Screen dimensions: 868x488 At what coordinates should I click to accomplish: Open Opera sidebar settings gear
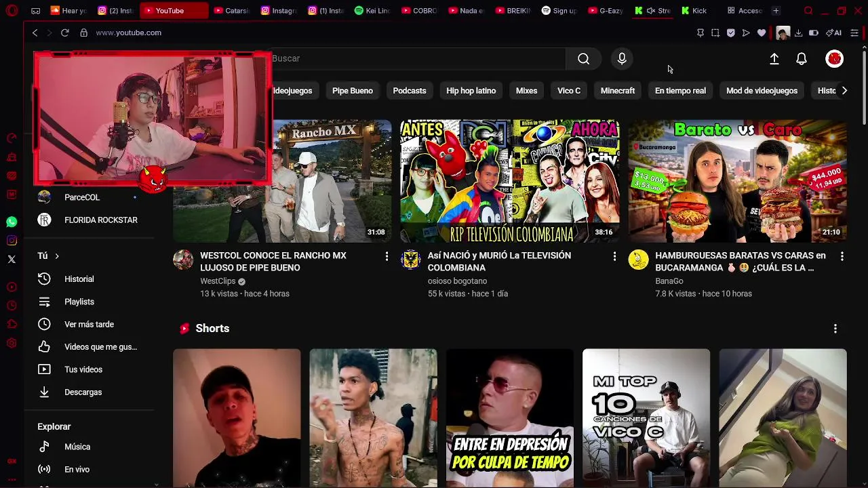click(12, 344)
